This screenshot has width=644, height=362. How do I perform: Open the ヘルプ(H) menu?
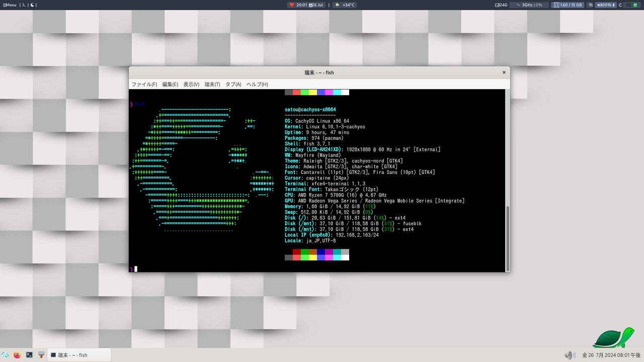(257, 84)
